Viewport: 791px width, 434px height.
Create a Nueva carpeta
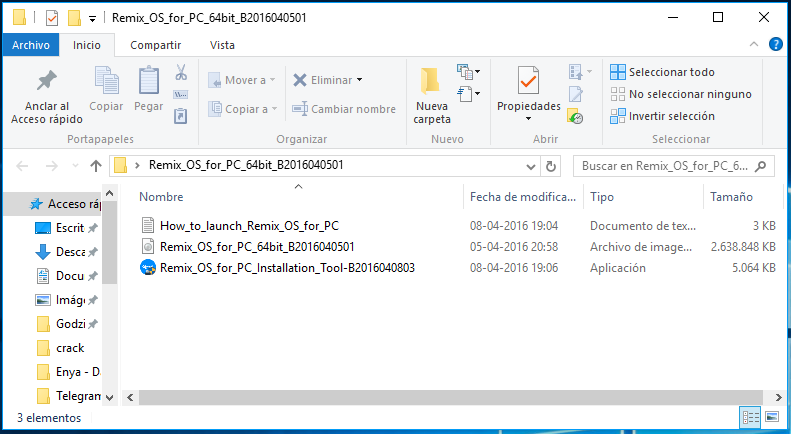tap(432, 96)
